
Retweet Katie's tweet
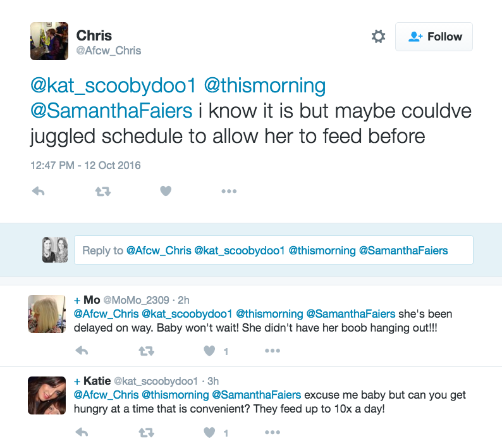click(x=146, y=433)
